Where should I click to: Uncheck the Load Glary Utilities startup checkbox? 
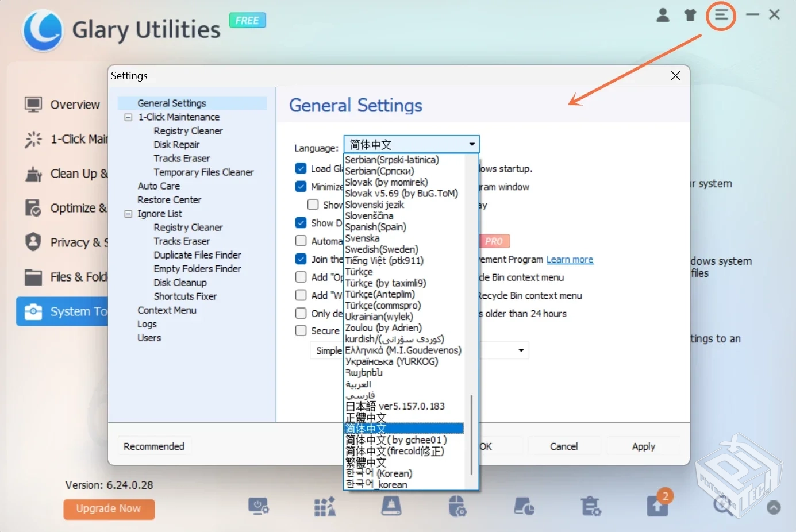tap(301, 168)
